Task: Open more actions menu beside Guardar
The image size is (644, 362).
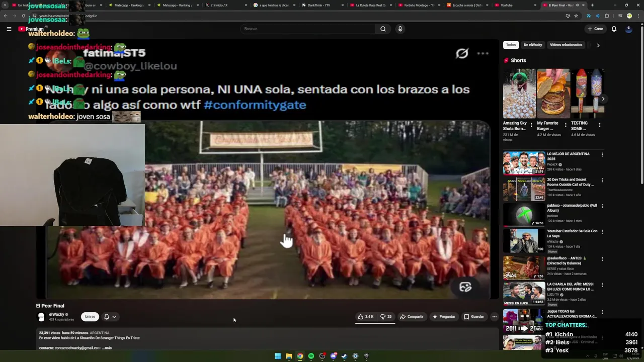Action: [495, 317]
